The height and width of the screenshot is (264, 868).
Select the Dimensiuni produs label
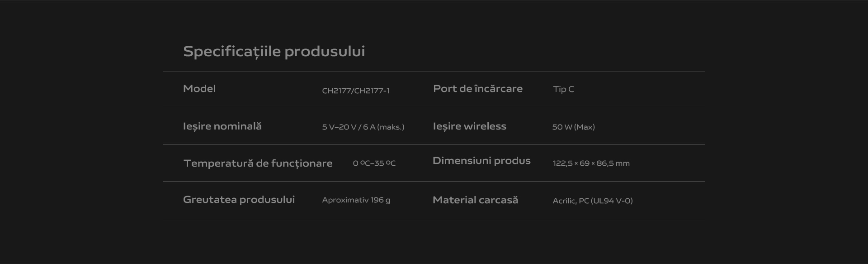[481, 161]
